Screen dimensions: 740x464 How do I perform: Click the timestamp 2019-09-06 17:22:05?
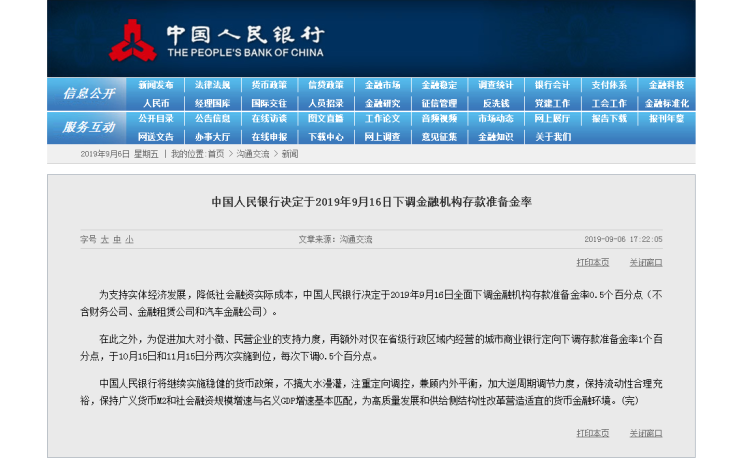click(623, 239)
